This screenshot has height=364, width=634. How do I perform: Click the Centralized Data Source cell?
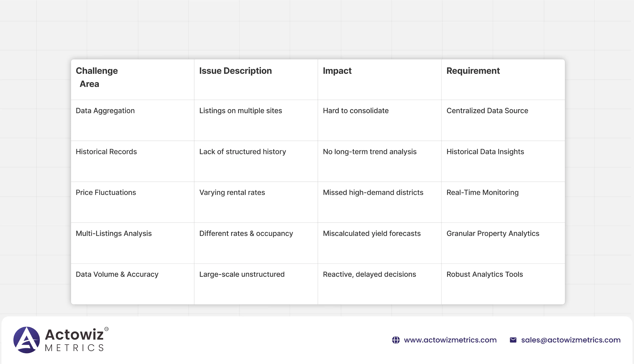tap(487, 111)
